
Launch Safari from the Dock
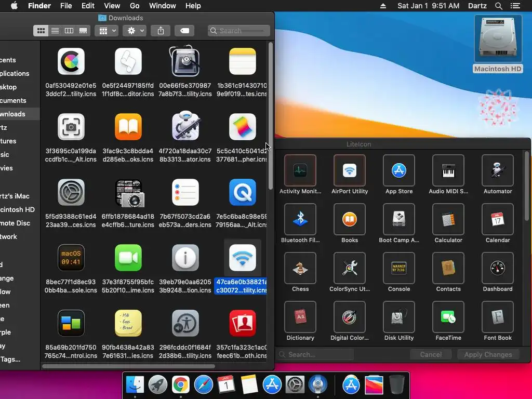tap(203, 385)
